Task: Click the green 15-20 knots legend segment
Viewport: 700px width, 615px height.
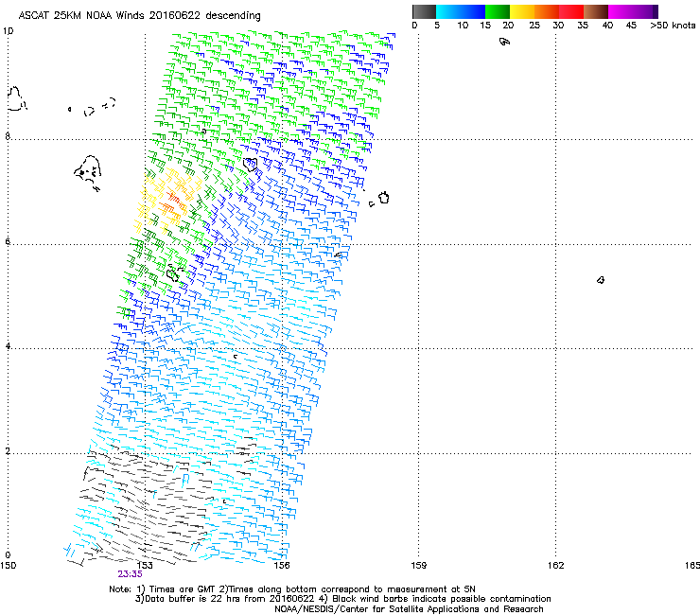Action: click(498, 11)
